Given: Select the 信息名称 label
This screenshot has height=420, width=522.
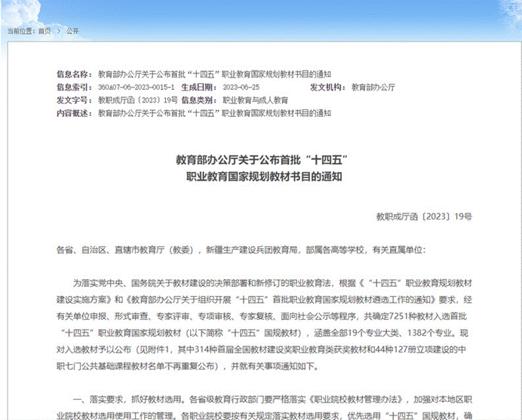Looking at the screenshot, I should [x=74, y=74].
